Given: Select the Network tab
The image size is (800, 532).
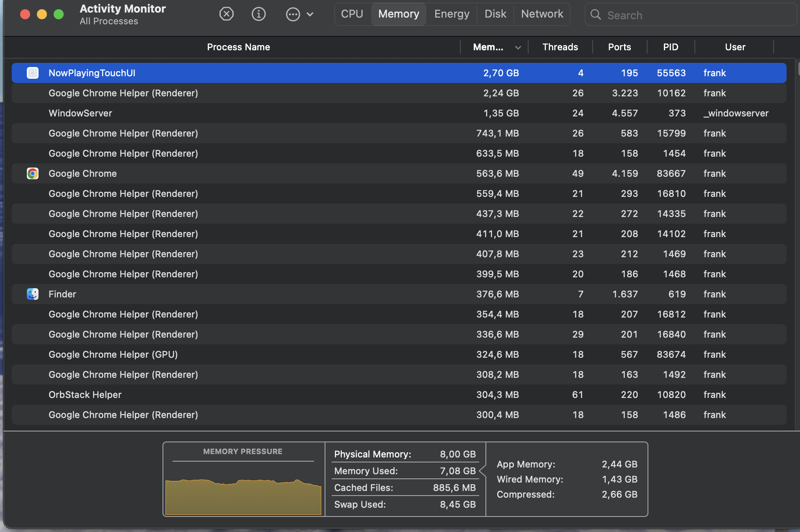Looking at the screenshot, I should pos(542,14).
